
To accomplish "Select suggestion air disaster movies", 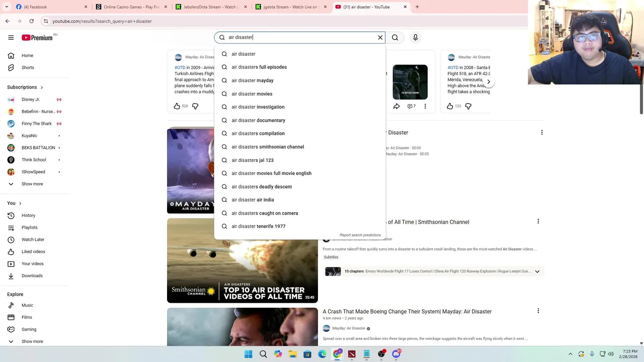I will coord(300,94).
